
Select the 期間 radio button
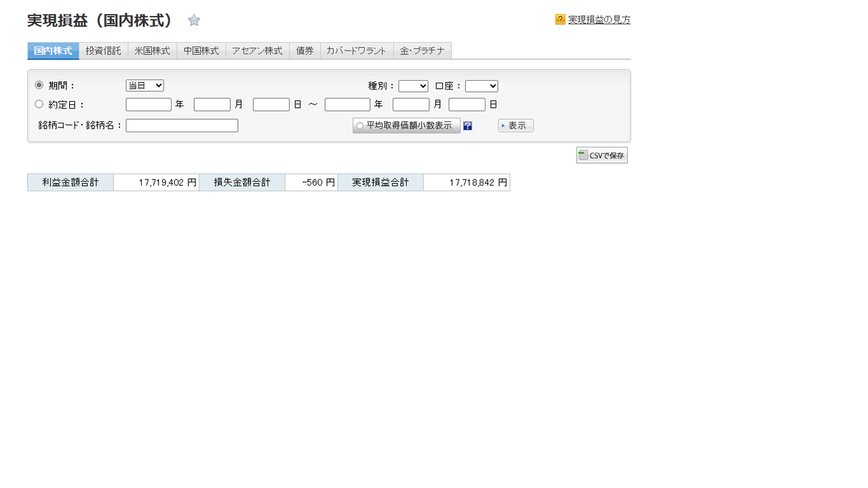39,85
